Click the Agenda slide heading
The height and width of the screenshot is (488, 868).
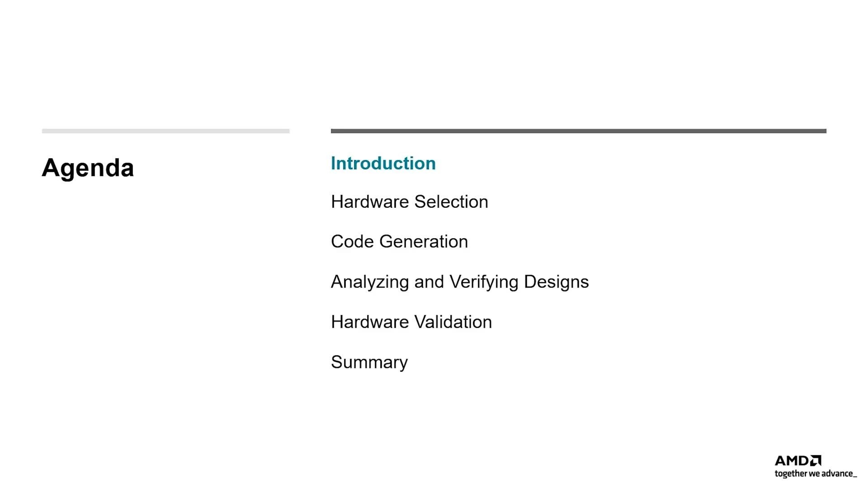(x=88, y=168)
